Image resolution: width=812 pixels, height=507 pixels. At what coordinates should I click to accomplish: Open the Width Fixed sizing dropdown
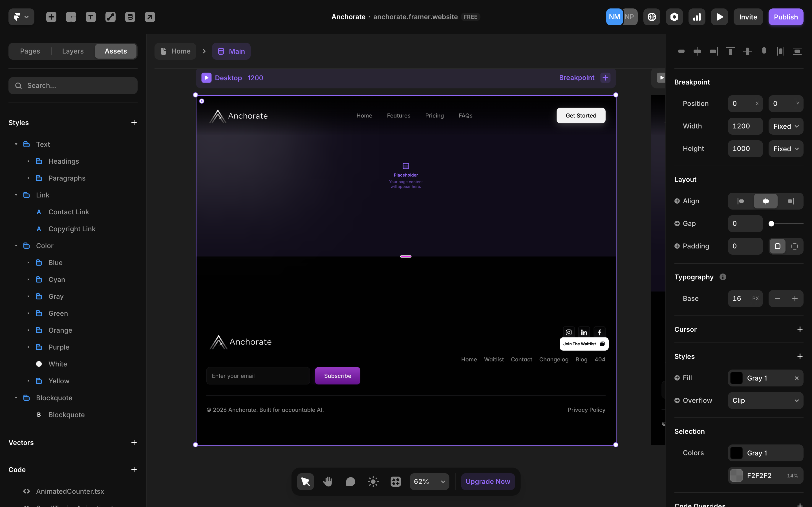click(x=786, y=126)
